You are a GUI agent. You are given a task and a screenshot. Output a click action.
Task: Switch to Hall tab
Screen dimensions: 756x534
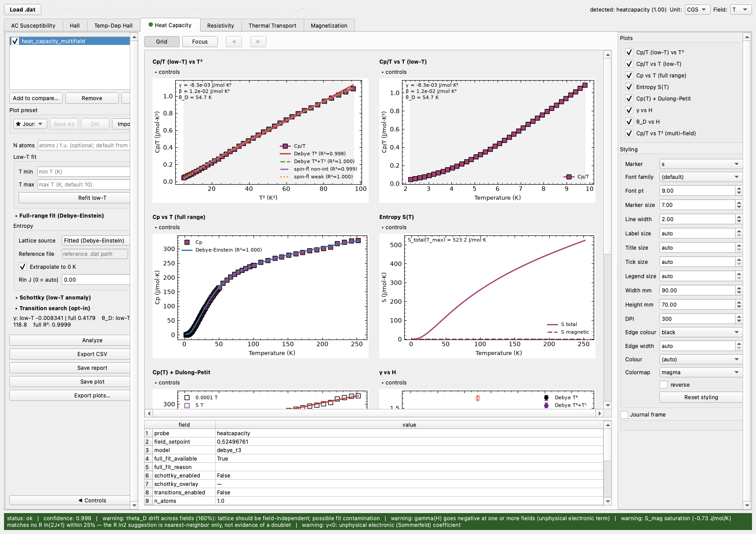pos(75,26)
